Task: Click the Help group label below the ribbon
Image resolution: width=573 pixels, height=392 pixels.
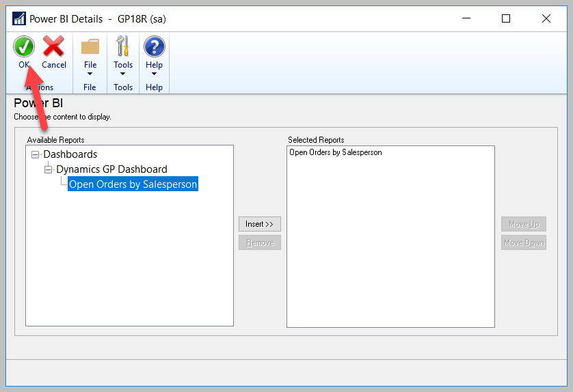Action: [x=155, y=87]
